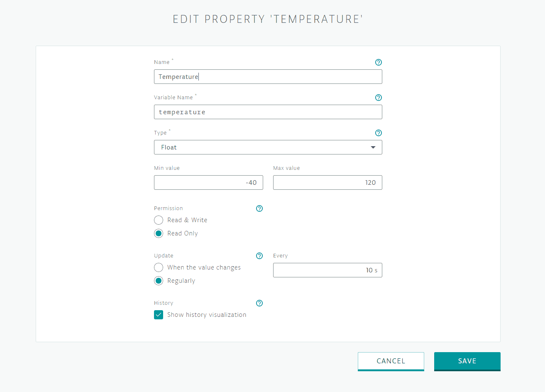Cancel editing the property

pos(391,361)
